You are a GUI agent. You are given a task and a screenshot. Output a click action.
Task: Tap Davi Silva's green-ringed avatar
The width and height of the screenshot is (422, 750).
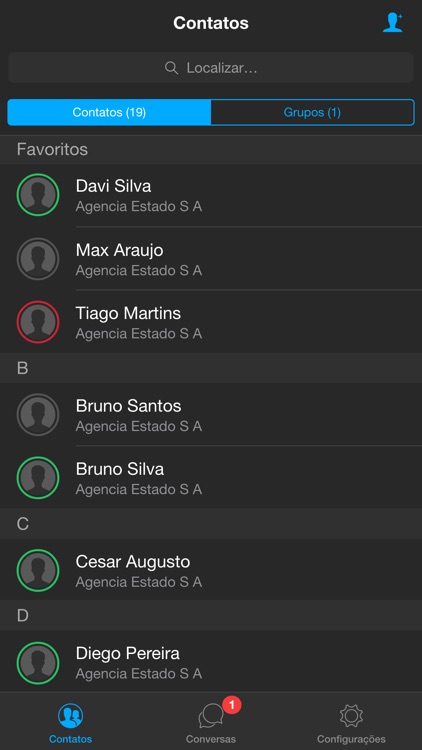click(38, 195)
